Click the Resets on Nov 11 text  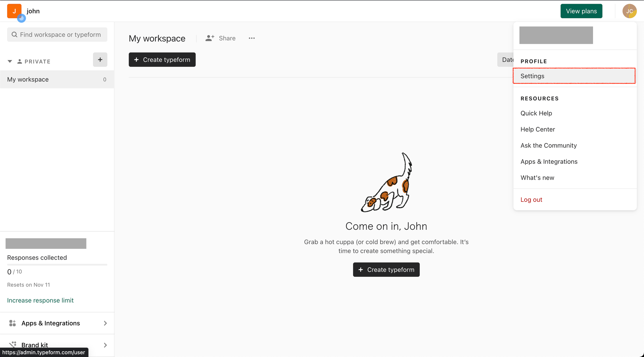pyautogui.click(x=29, y=285)
